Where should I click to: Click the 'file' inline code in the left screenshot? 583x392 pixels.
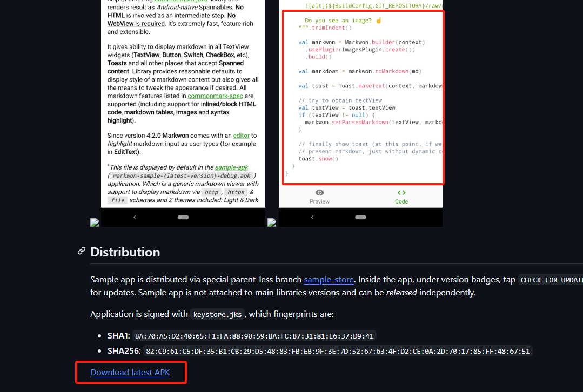click(x=118, y=200)
